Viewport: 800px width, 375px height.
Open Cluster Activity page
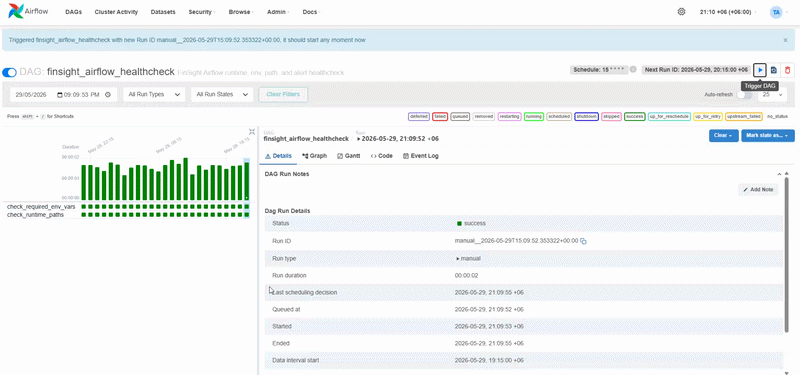click(116, 12)
